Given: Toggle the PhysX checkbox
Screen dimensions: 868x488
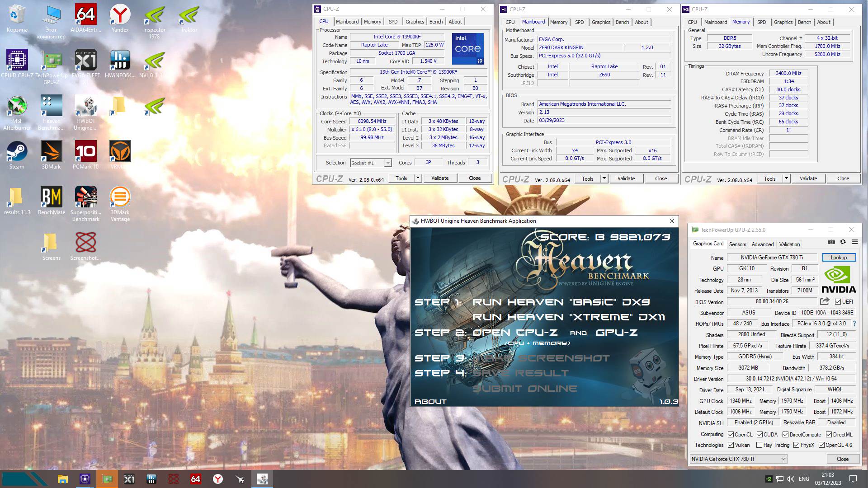Looking at the screenshot, I should [x=796, y=445].
